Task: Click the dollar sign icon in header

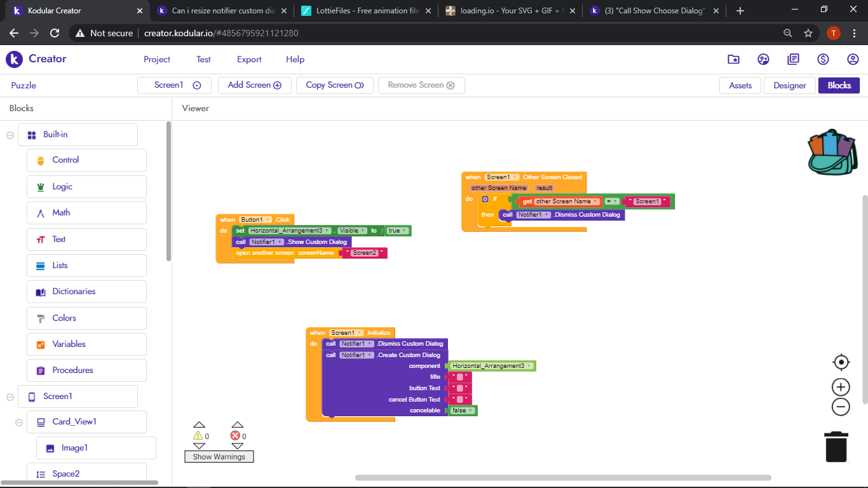Action: pos(823,59)
